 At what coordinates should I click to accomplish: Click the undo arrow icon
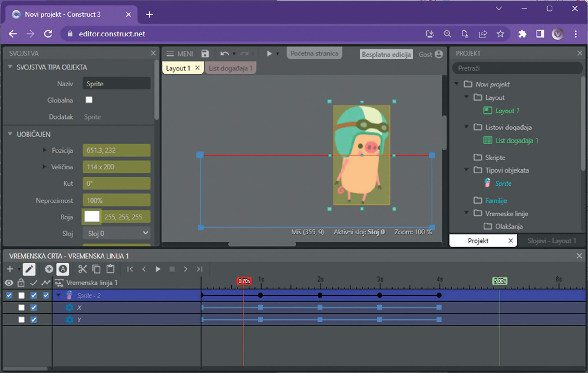point(224,54)
